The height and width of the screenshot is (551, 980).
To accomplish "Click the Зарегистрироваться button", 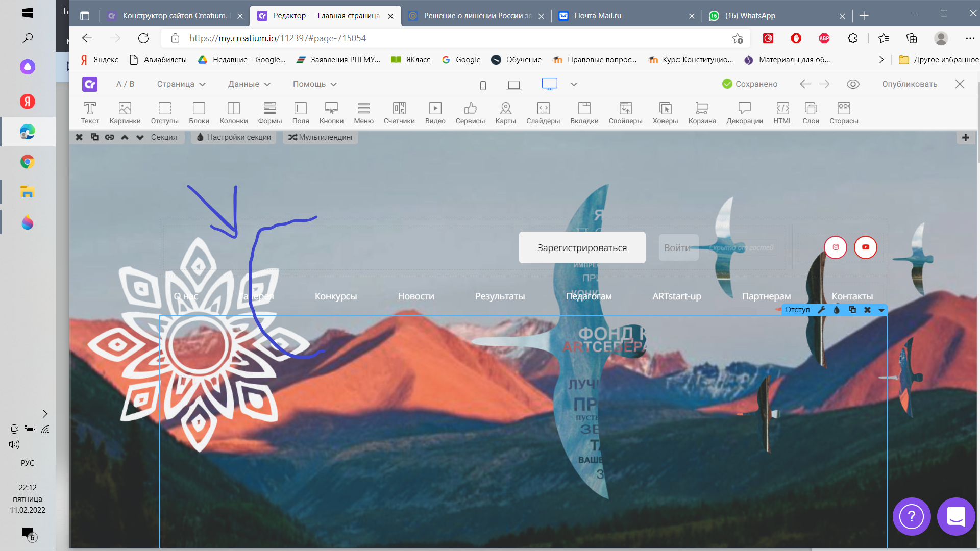I will pyautogui.click(x=582, y=248).
